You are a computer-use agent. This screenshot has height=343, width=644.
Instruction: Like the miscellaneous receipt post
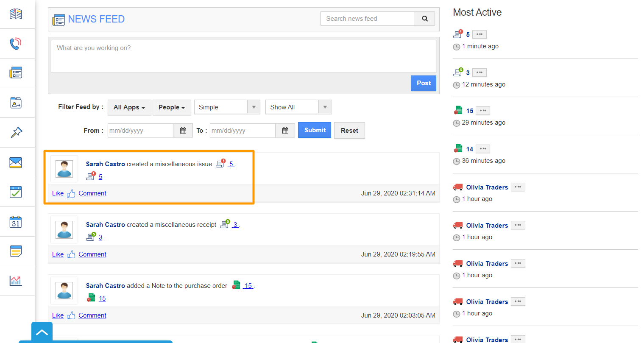58,254
